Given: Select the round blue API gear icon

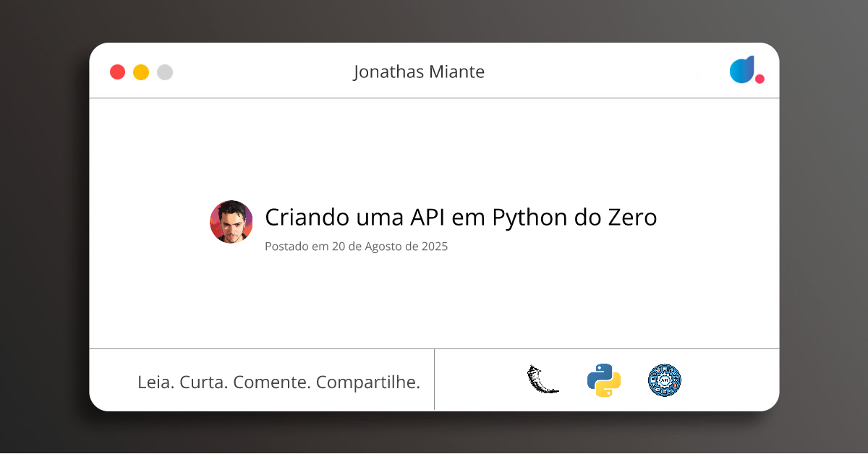Looking at the screenshot, I should pyautogui.click(x=665, y=380).
